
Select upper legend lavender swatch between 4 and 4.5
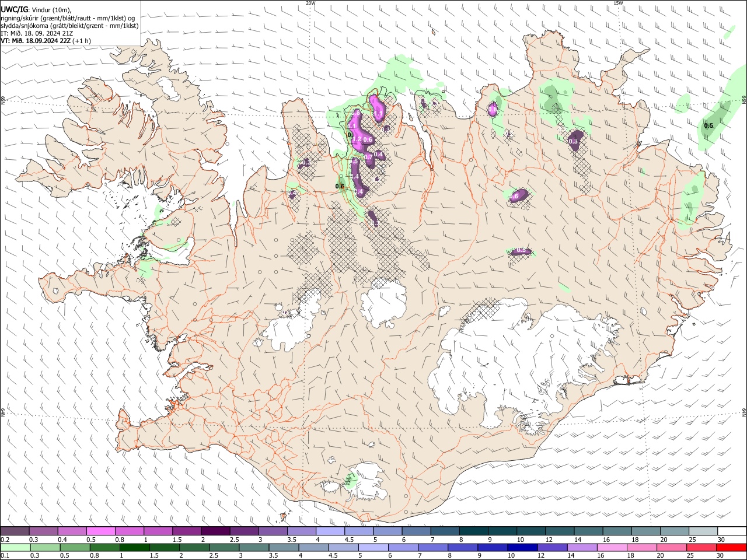click(x=330, y=531)
